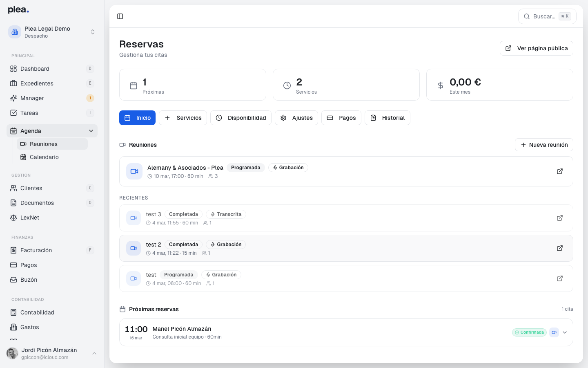Click the Servicios count stat card
This screenshot has width=588, height=368.
(x=346, y=85)
